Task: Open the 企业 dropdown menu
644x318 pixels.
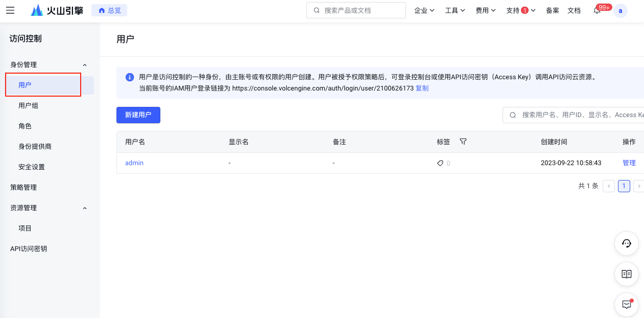Action: (x=424, y=10)
